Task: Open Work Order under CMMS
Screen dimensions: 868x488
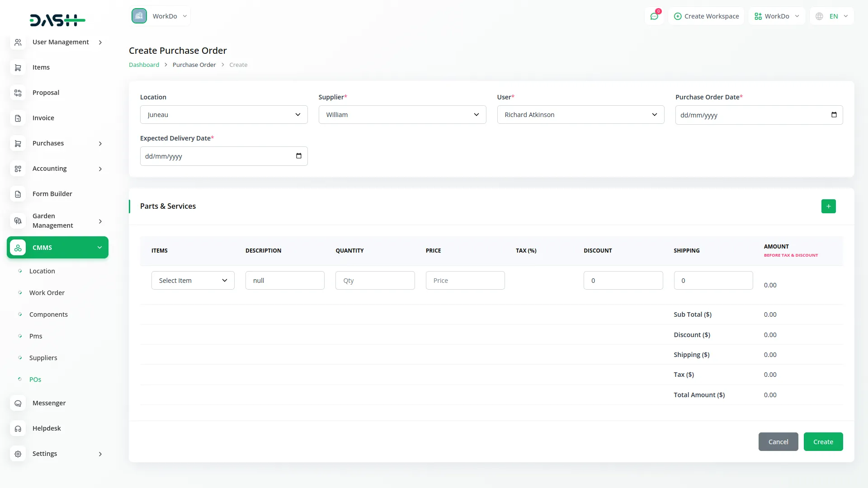Action: click(x=47, y=293)
